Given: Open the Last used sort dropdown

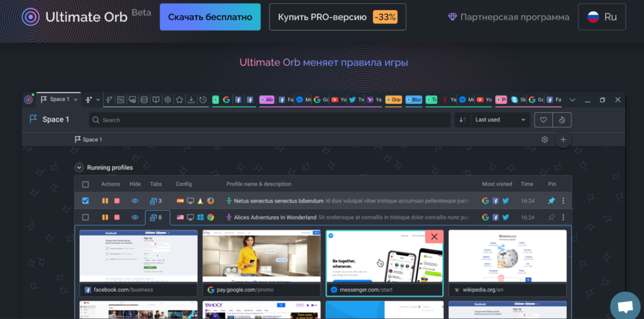Looking at the screenshot, I should coord(500,120).
